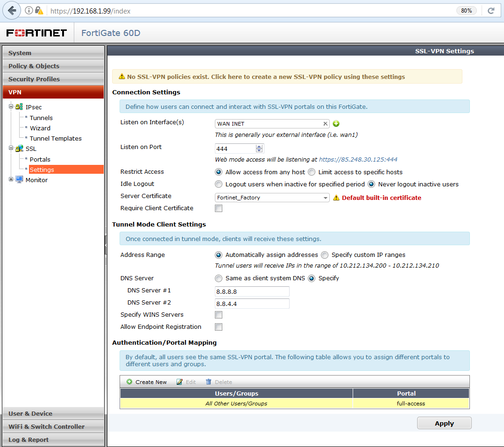Open the System menu section
This screenshot has width=504, height=447.
coord(53,53)
